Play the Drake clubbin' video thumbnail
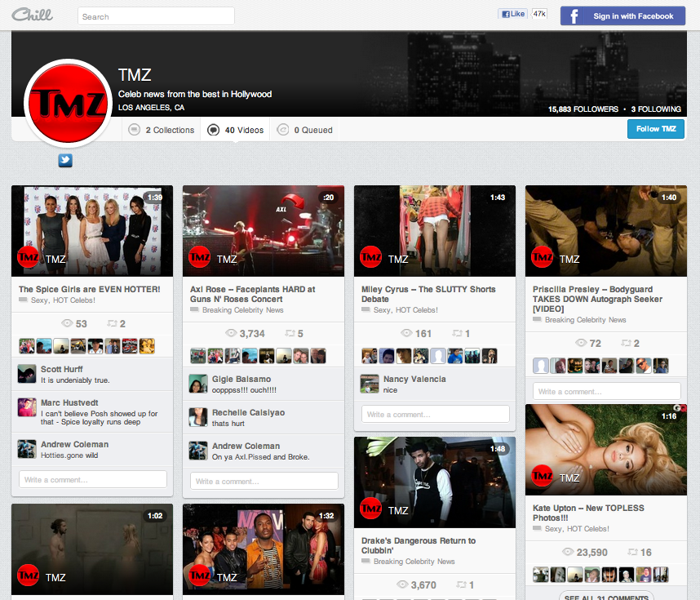The width and height of the screenshot is (700, 600). [x=435, y=482]
